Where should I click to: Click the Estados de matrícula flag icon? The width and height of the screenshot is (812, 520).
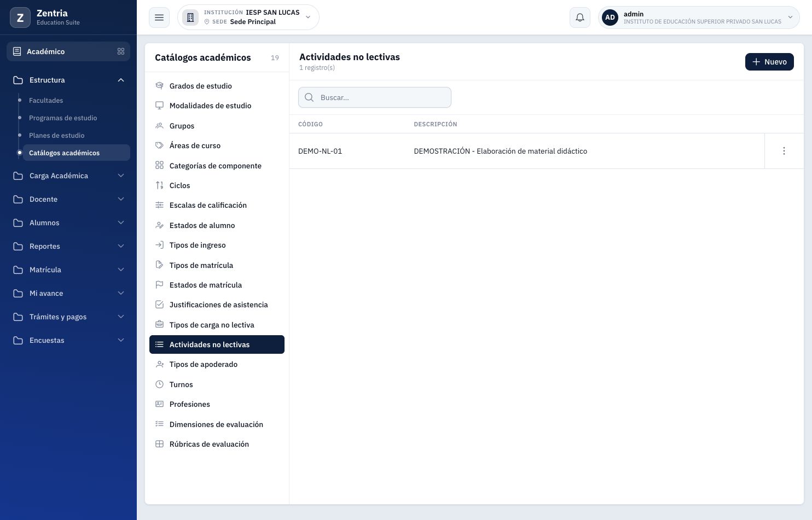(x=159, y=285)
